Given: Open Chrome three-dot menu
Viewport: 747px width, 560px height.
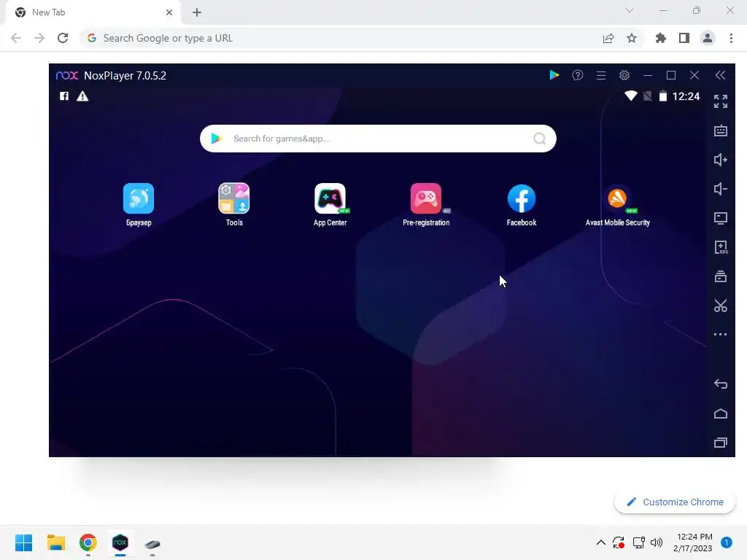Looking at the screenshot, I should coord(731,38).
